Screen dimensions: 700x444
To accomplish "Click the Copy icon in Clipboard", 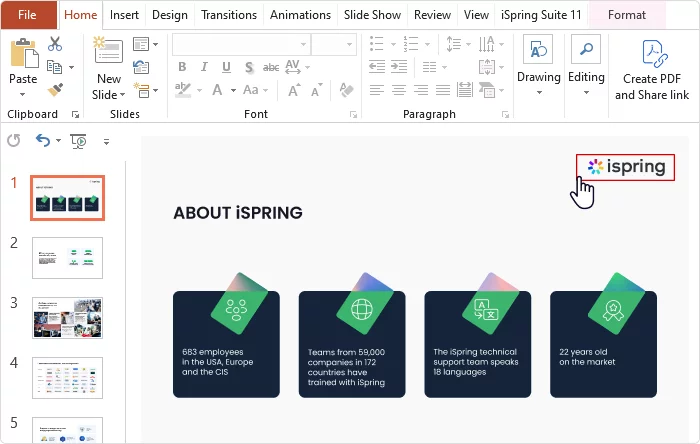I will (x=54, y=67).
